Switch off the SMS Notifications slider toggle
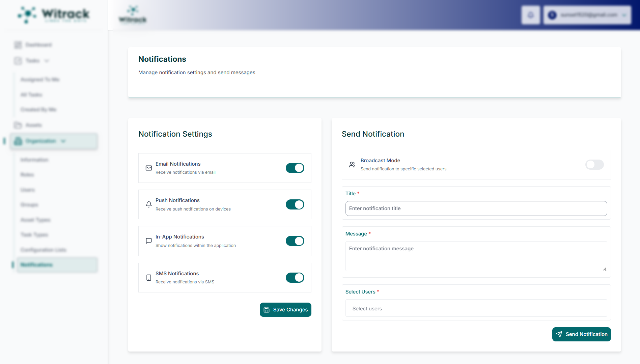 pyautogui.click(x=295, y=278)
